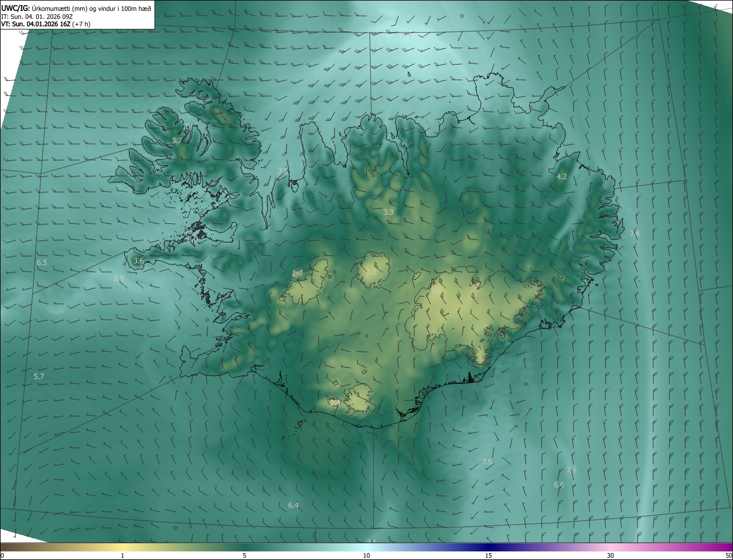Image resolution: width=733 pixels, height=560 pixels.
Task: Click the 10 tick label on the color scale
Action: (366, 555)
